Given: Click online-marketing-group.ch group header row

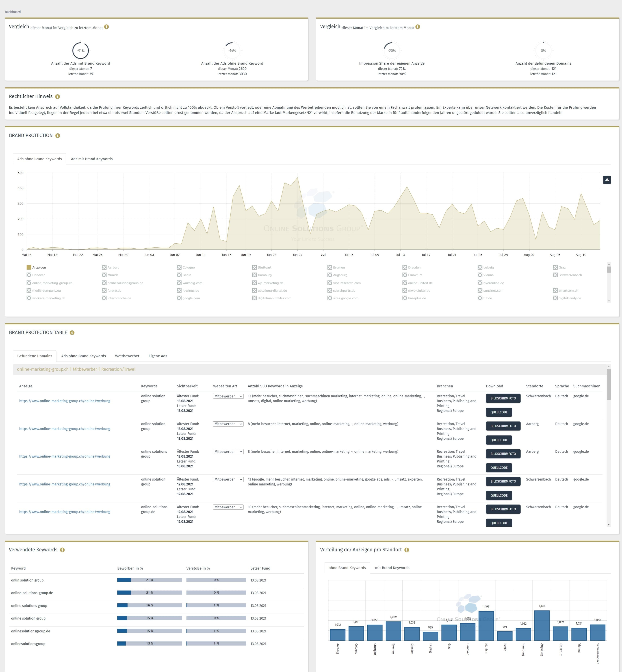Looking at the screenshot, I should (310, 369).
